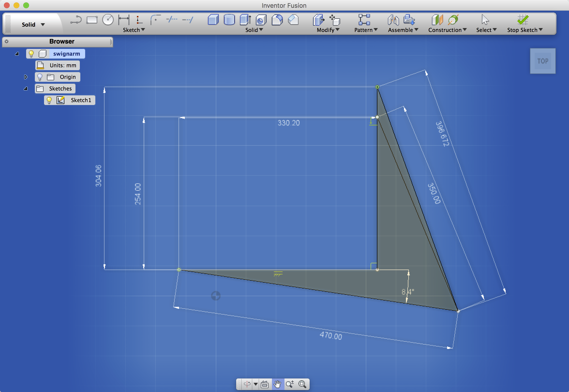Select Sketch1 in the browser tree
The height and width of the screenshot is (392, 569).
pyautogui.click(x=81, y=100)
